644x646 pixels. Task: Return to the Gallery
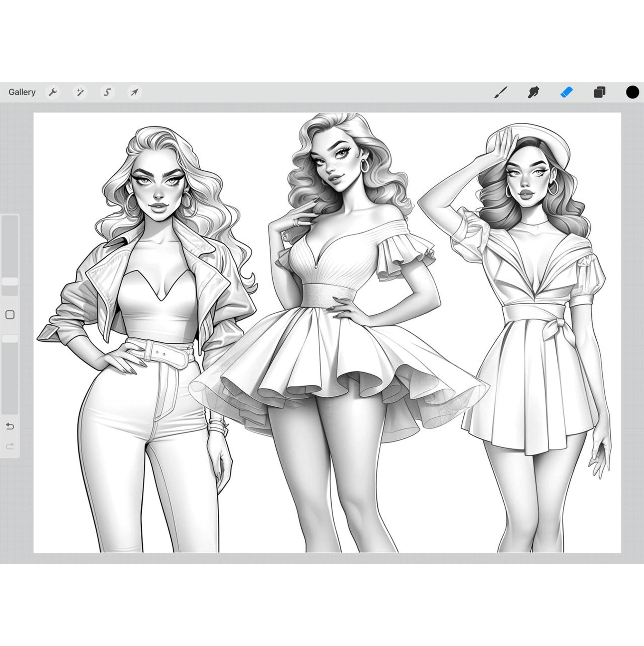point(22,92)
